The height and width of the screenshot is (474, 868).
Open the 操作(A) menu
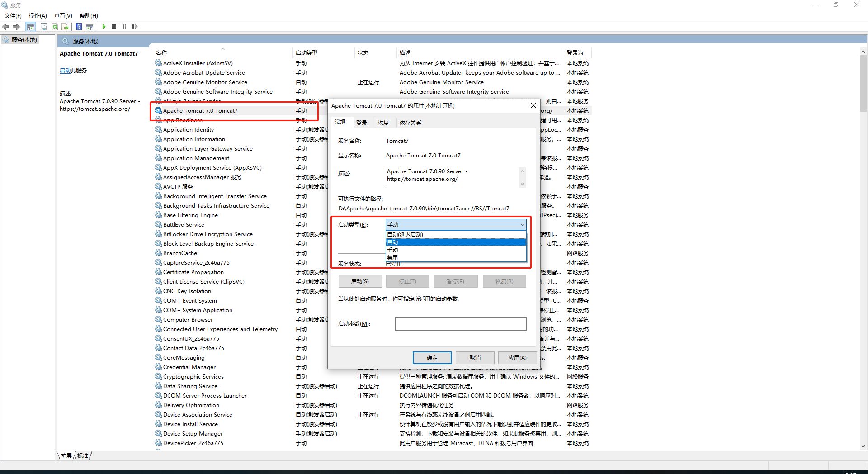point(38,15)
